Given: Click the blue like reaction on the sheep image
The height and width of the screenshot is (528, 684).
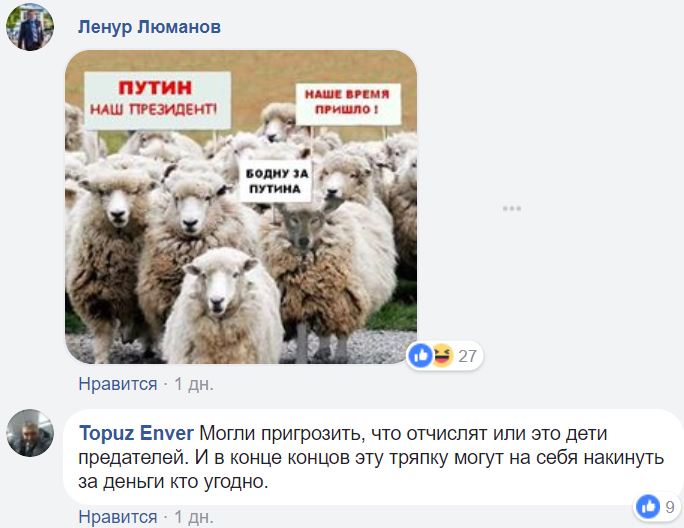Looking at the screenshot, I should [421, 356].
